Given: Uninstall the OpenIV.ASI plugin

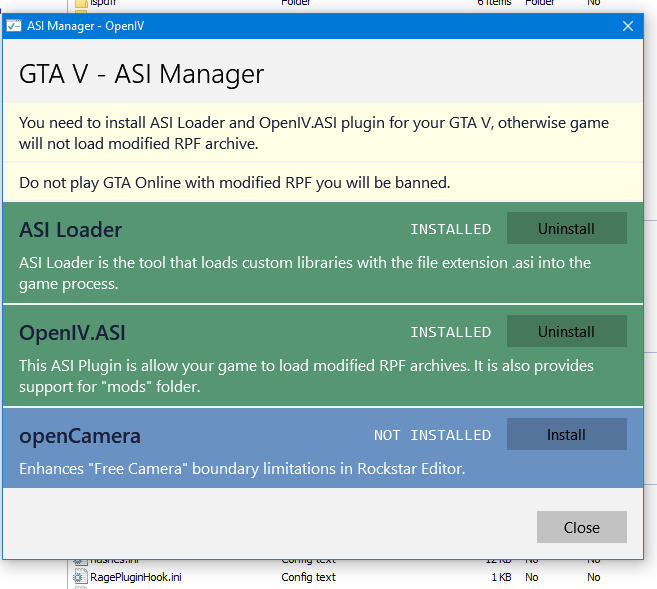Looking at the screenshot, I should [566, 331].
